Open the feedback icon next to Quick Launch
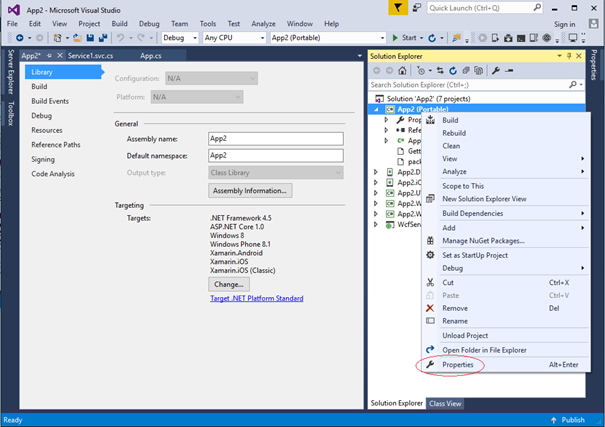This screenshot has height=427, width=605. pyautogui.click(x=417, y=8)
